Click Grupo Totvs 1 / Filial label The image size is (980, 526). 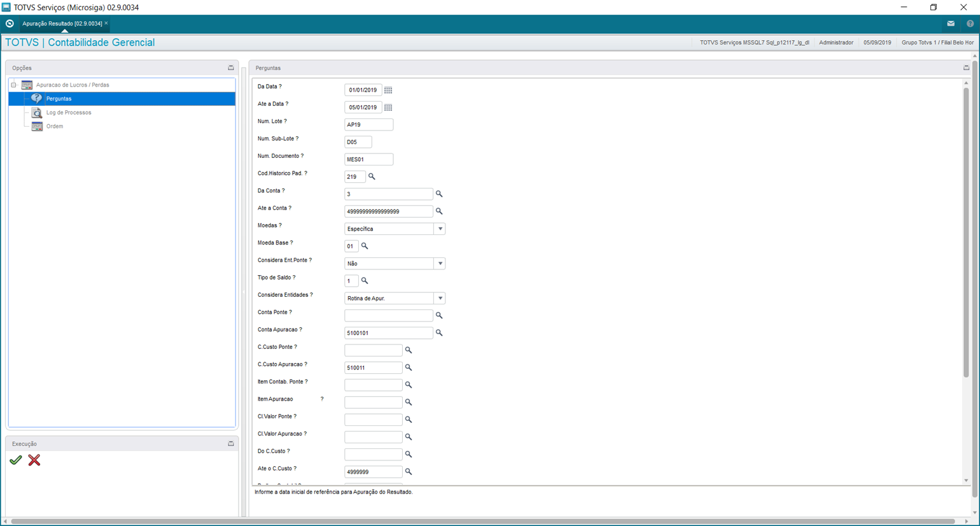[937, 43]
